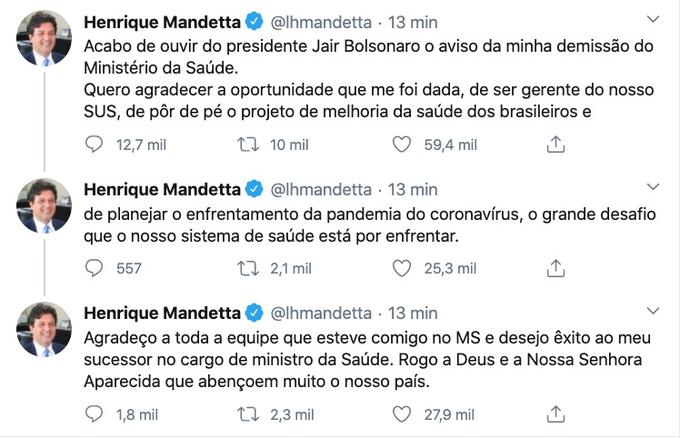The image size is (680, 438).
Task: Reply to the second tweet with 557 replies
Action: click(x=94, y=268)
